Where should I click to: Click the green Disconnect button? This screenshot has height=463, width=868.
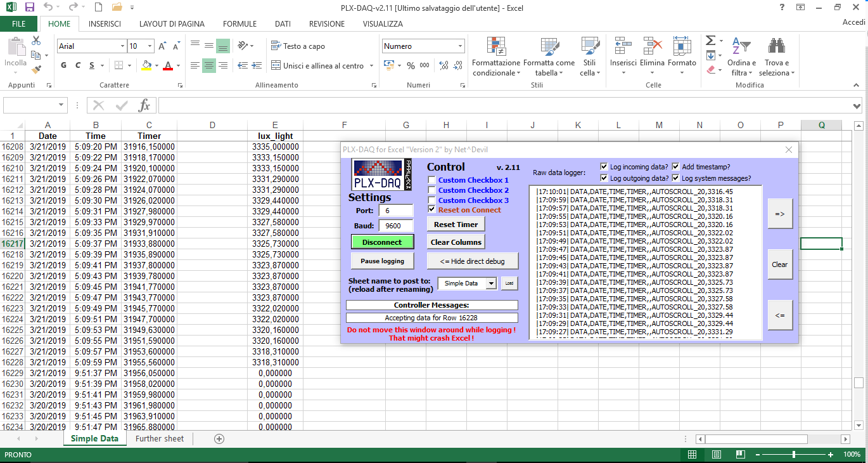(382, 242)
